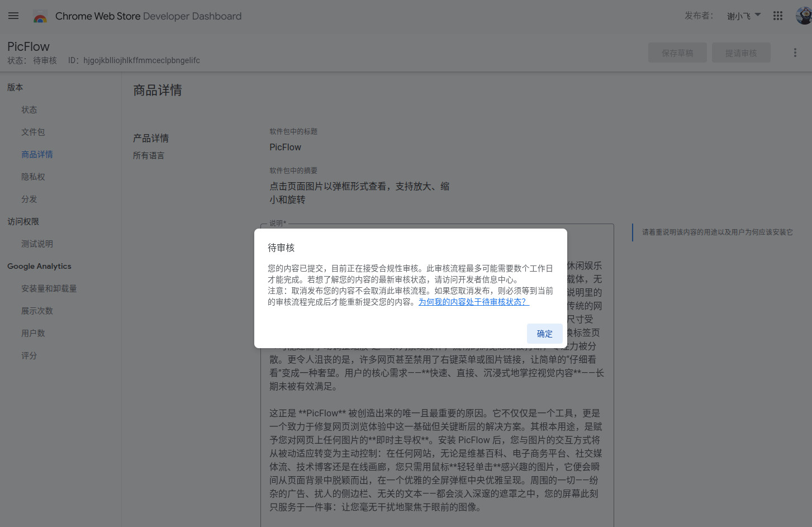
Task: Click 确定 to dismiss the 待审核 dialog
Action: pyautogui.click(x=544, y=333)
